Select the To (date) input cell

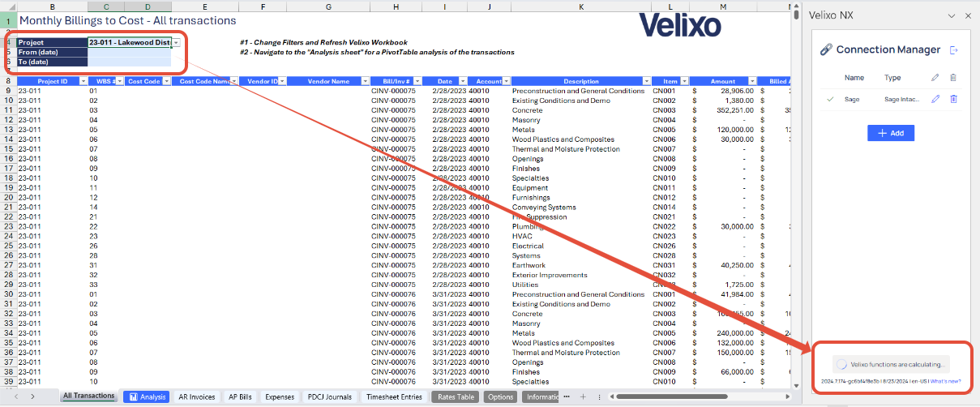pyautogui.click(x=129, y=62)
